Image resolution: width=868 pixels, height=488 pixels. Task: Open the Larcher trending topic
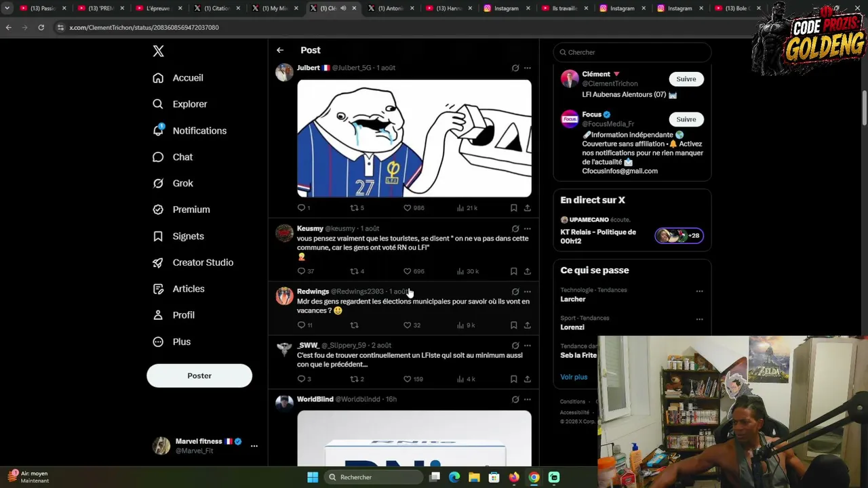tap(573, 299)
